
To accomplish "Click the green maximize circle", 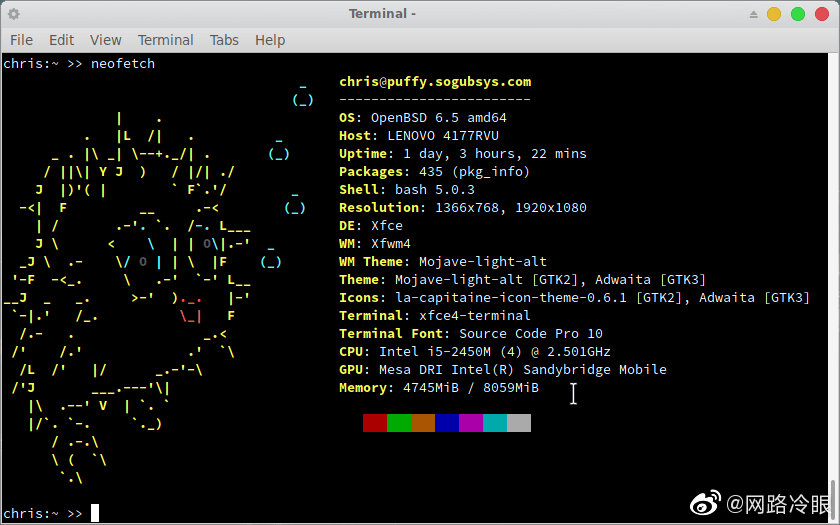I will point(798,14).
